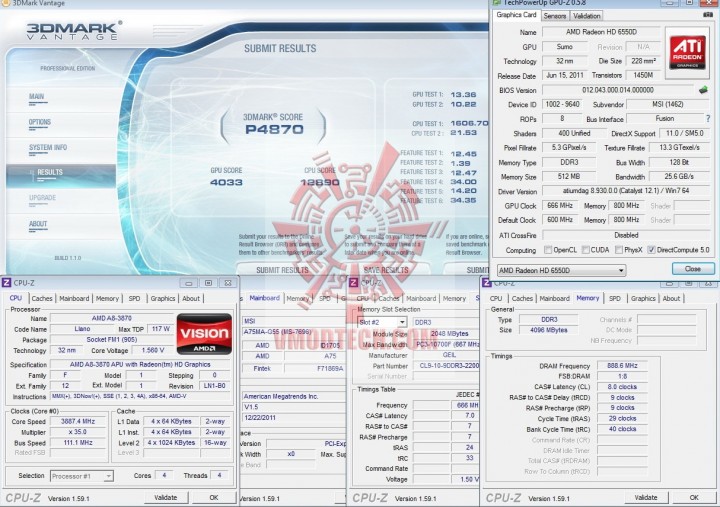Screen dimensions: 720x507
Task: Toggle the CUDA checkbox in GPU-Z
Action: pyautogui.click(x=585, y=250)
